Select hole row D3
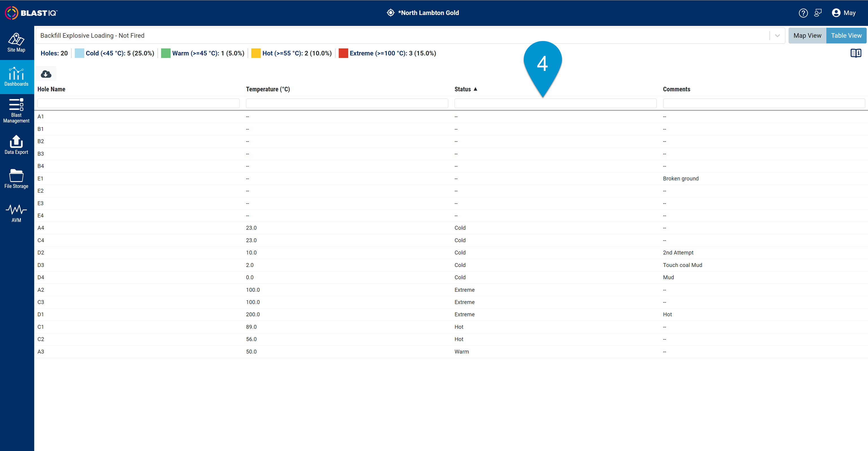The image size is (868, 451). coord(451,265)
